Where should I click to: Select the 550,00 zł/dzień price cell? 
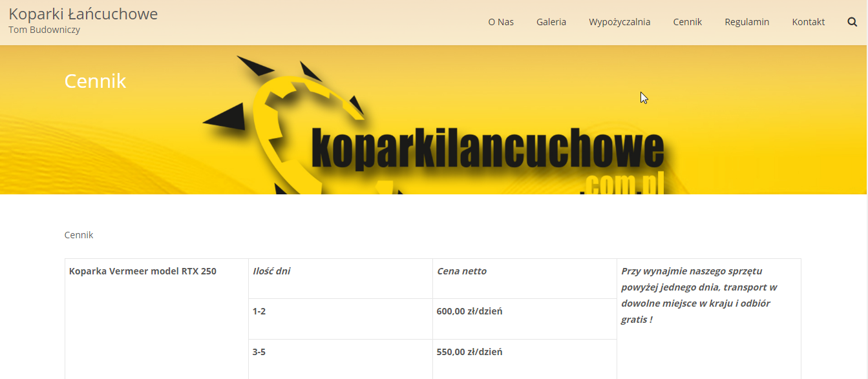click(525, 359)
